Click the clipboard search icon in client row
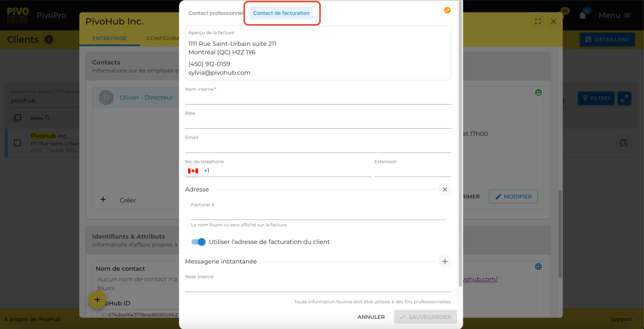The height and width of the screenshot is (329, 644). point(623,143)
